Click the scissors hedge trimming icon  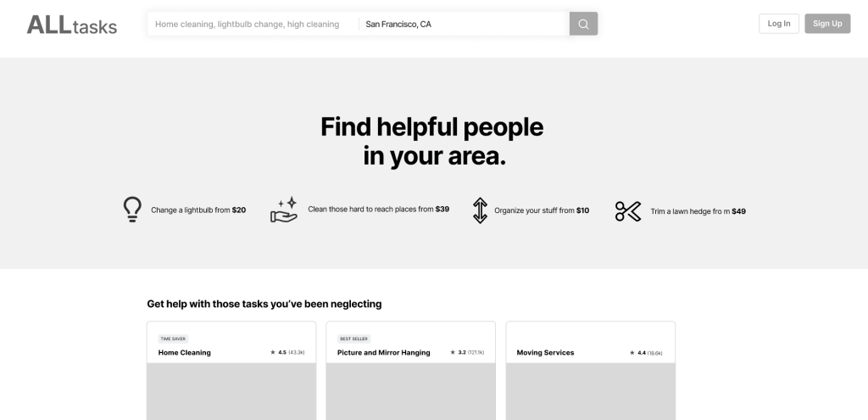point(627,211)
